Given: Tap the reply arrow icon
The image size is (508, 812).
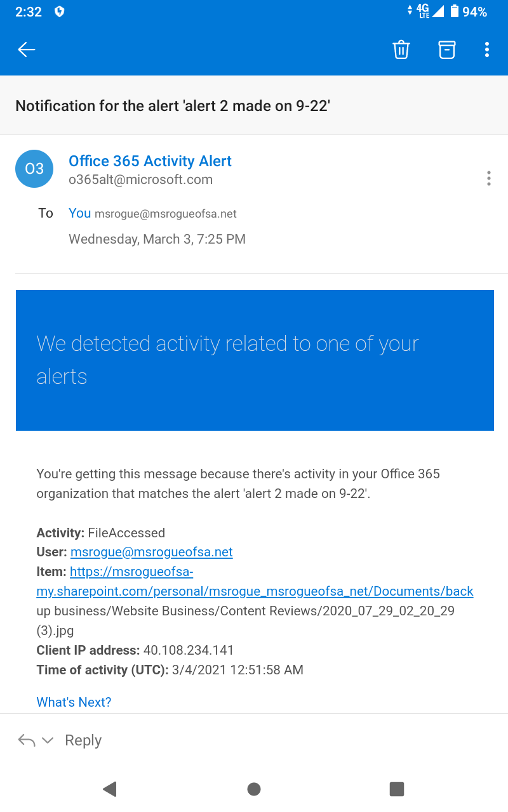Looking at the screenshot, I should pyautogui.click(x=27, y=740).
